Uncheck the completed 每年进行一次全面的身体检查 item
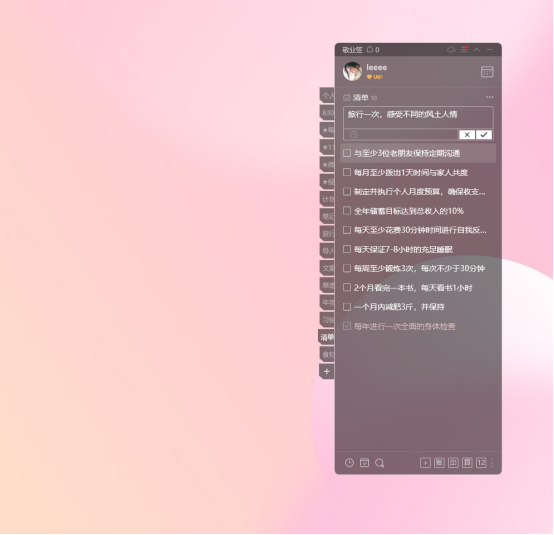The image size is (554, 535). coord(347,326)
